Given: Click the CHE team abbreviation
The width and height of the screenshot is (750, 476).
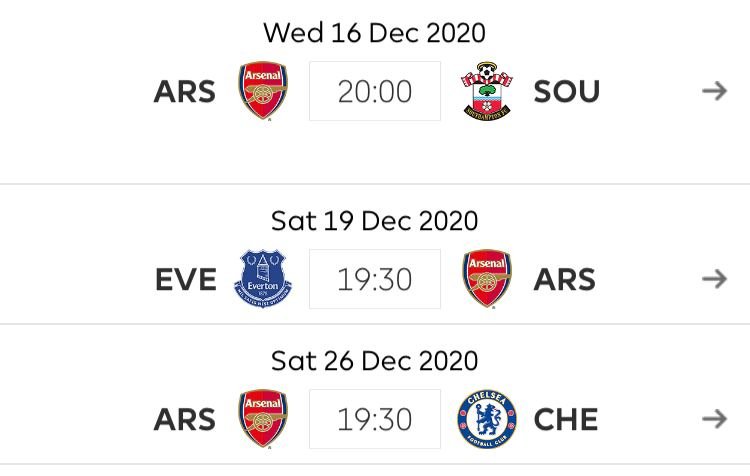Looking at the screenshot, I should click(566, 420).
